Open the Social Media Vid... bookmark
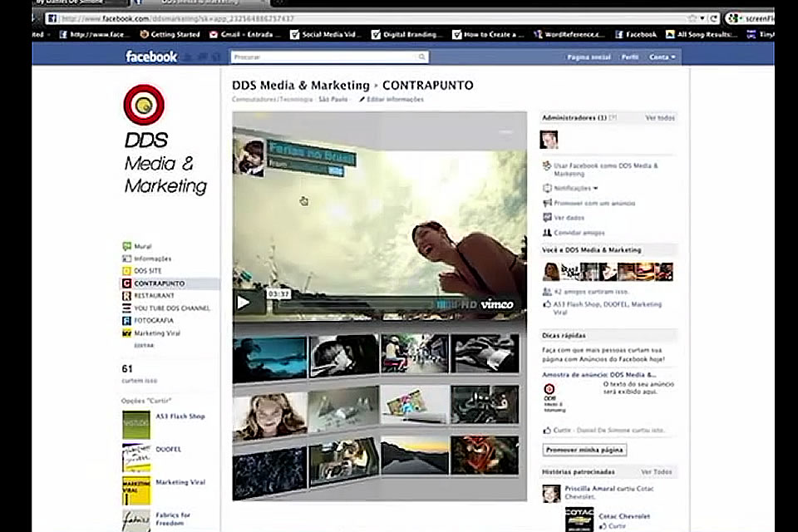This screenshot has height=532, width=798. pos(325,35)
